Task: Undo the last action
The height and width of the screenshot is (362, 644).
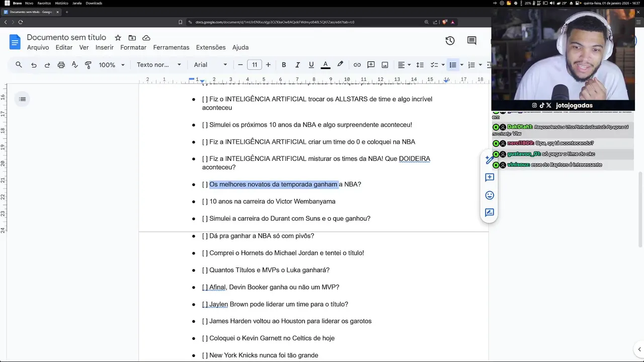Action: point(34,65)
